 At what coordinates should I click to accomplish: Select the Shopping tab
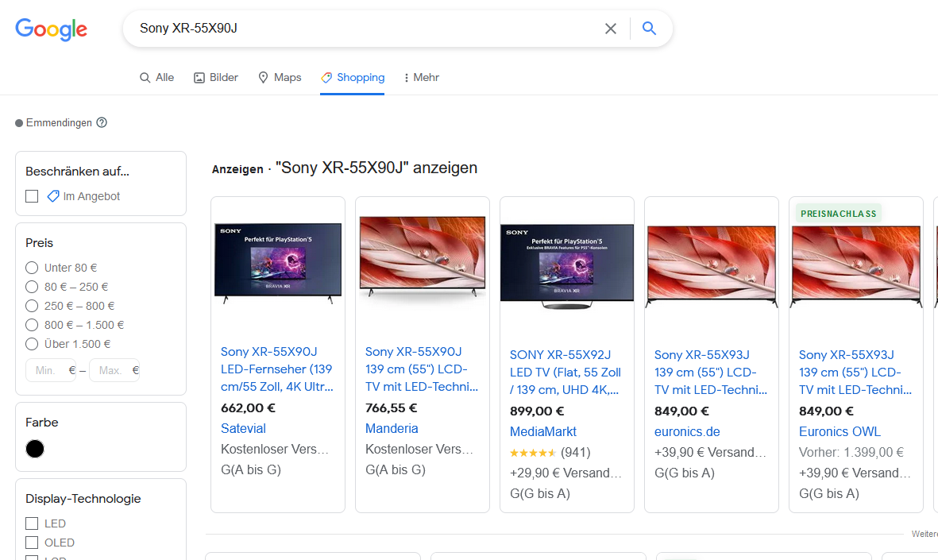click(x=353, y=77)
